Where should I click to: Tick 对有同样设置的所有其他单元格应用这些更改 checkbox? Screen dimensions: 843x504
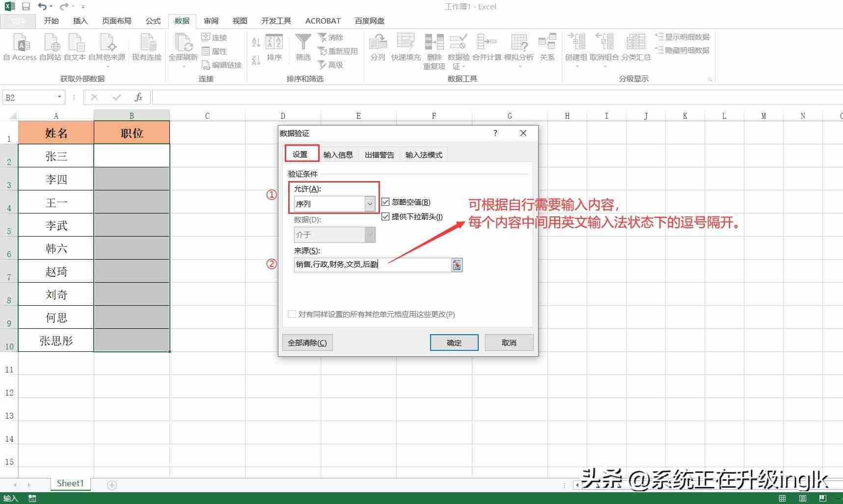[292, 314]
